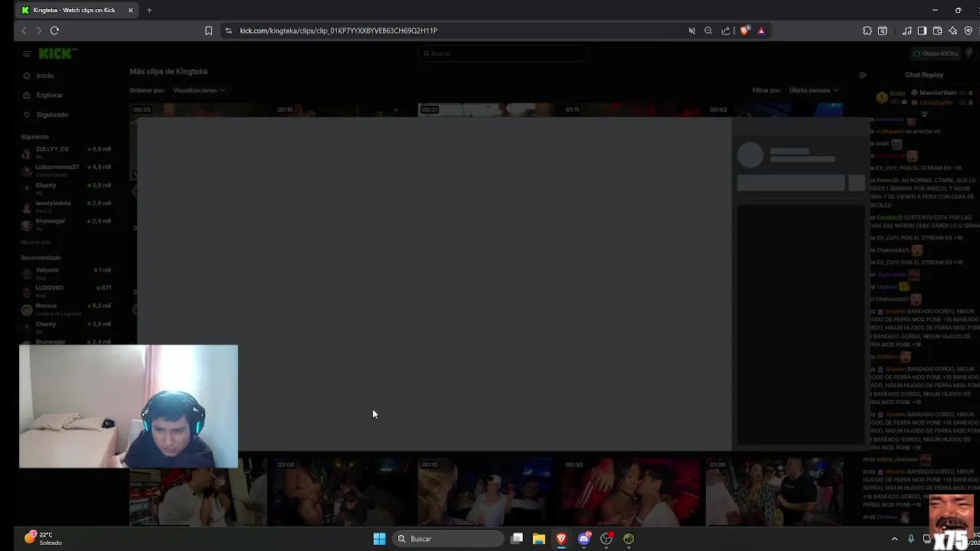Open the weather widget 22°C Soleado
The width and height of the screenshot is (980, 551).
tap(43, 538)
